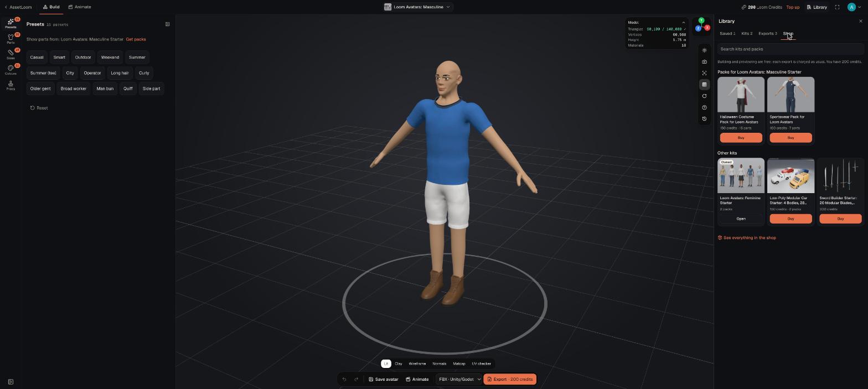
Task: Open the Exports 3 library tab
Action: coord(768,34)
